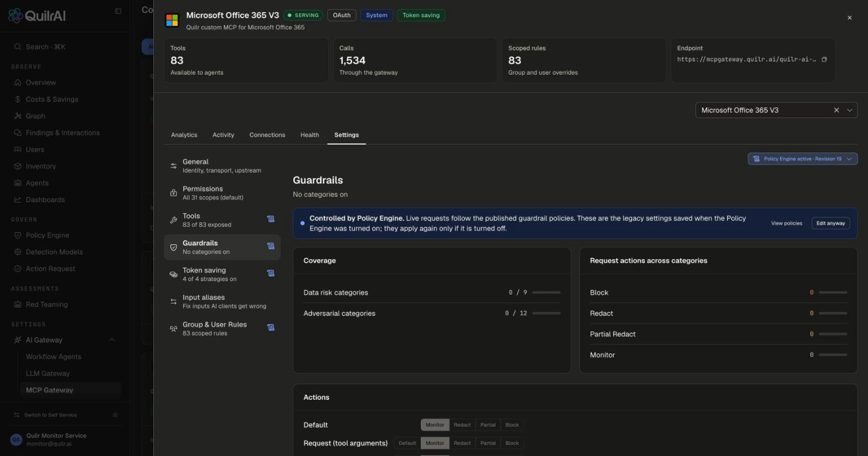Open General settings section
This screenshot has height=456, width=868.
click(x=222, y=166)
